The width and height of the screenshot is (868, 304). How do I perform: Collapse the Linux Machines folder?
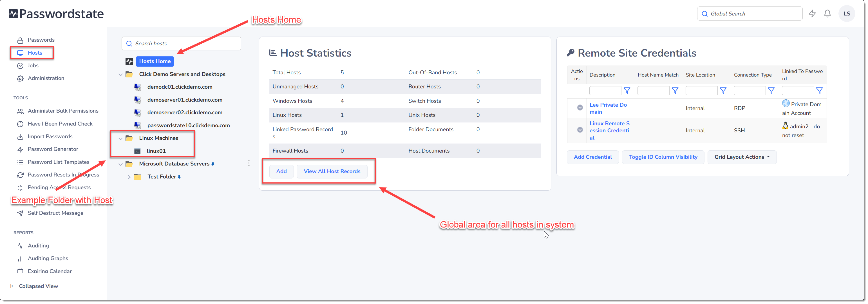coord(120,138)
